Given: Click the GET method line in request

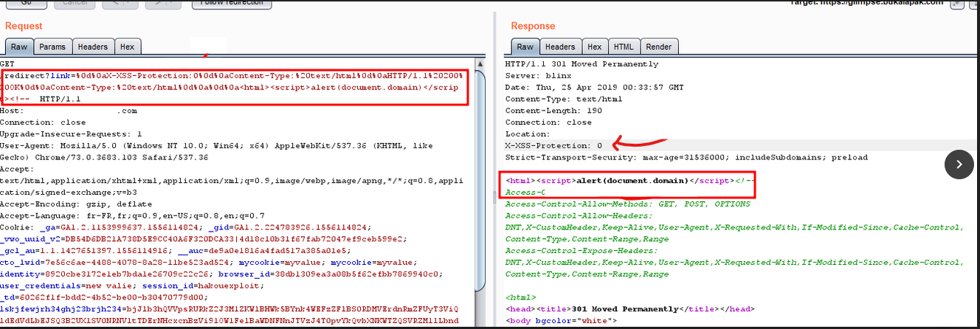Looking at the screenshot, I should [7, 64].
